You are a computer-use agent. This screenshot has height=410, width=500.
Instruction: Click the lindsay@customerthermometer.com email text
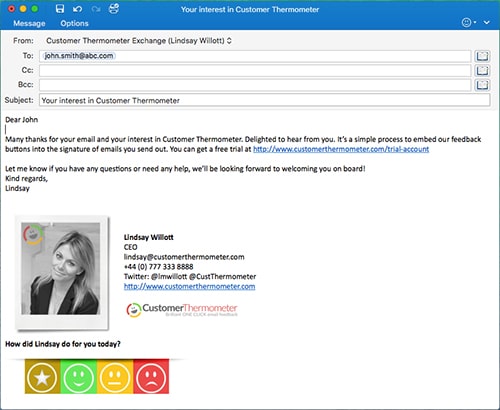tap(184, 257)
